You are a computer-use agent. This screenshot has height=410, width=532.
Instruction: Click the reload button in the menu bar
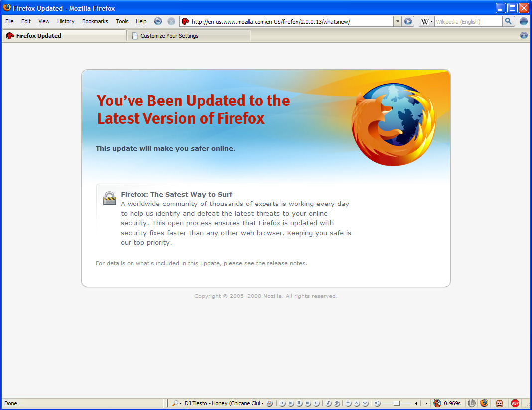coord(158,21)
